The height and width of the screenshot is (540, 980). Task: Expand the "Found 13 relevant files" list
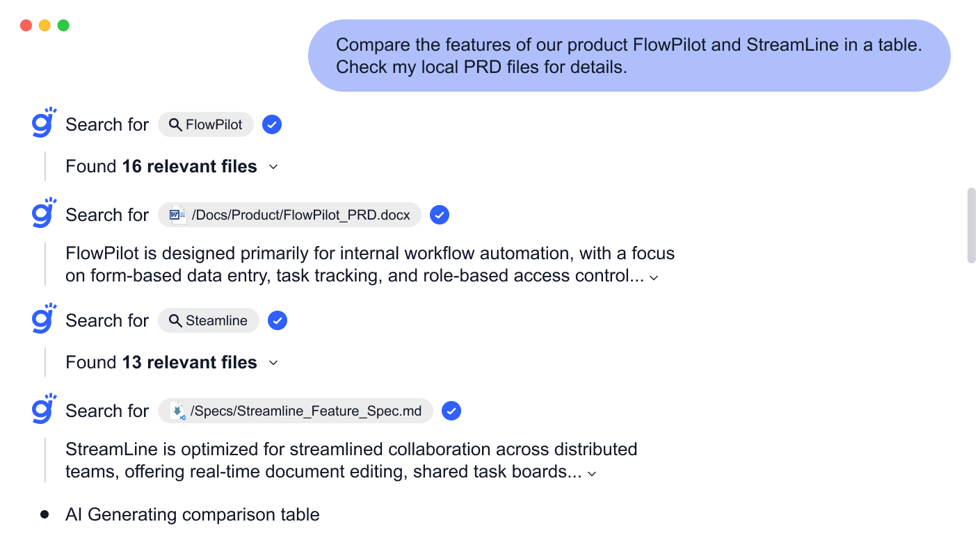pyautogui.click(x=273, y=363)
